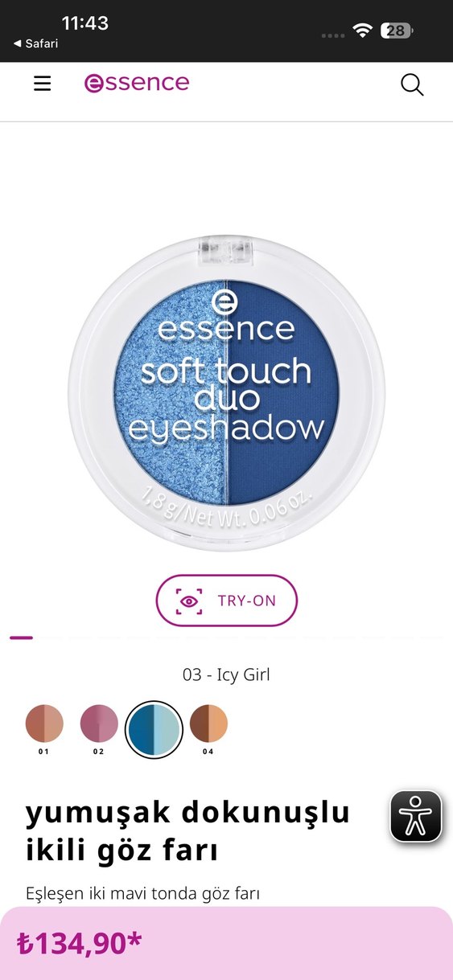Click the TRY-ON button label
The image size is (453, 980).
click(x=247, y=601)
